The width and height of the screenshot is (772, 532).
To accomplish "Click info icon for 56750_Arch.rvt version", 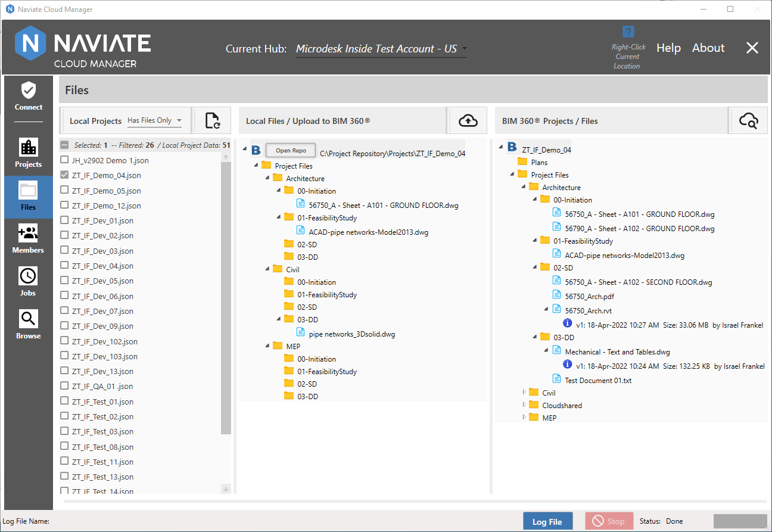I will click(568, 323).
